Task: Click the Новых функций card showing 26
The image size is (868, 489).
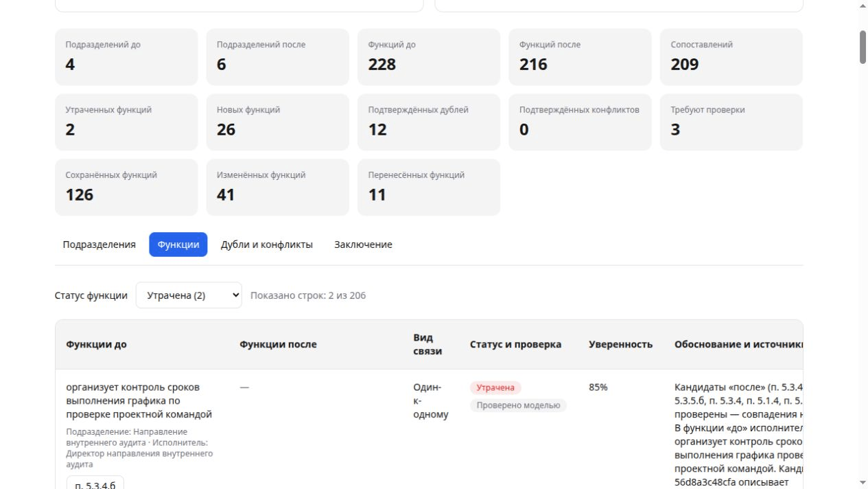Action: (277, 122)
